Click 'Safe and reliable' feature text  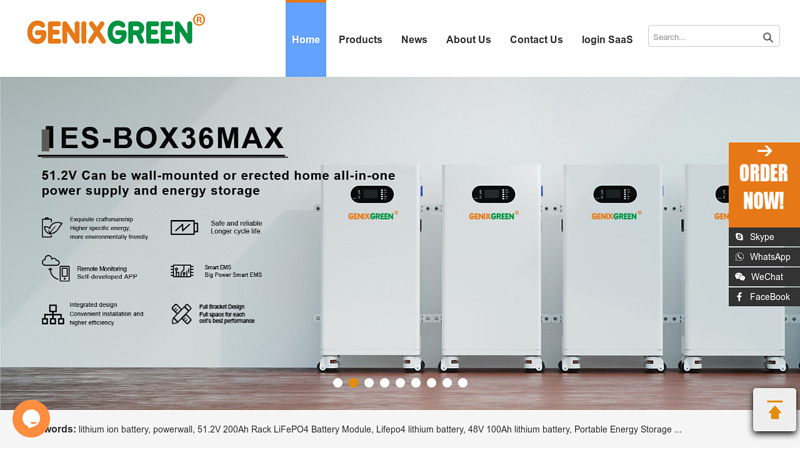click(236, 223)
